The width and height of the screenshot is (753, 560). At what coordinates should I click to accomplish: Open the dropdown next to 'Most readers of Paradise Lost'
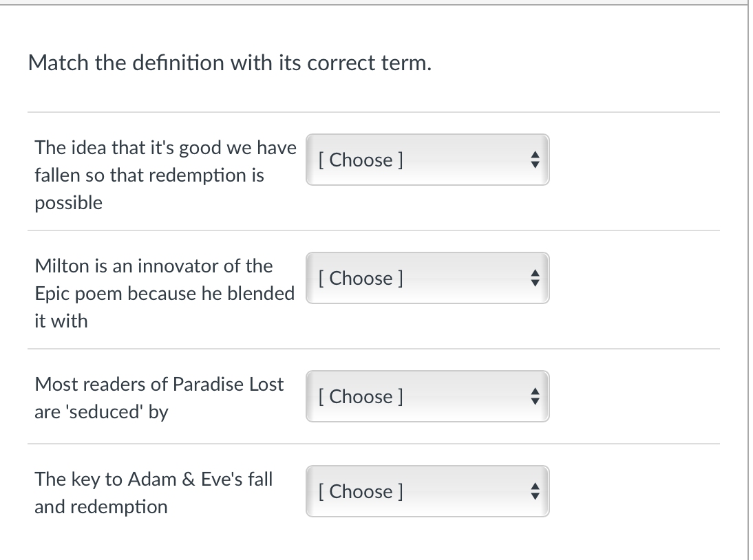pyautogui.click(x=427, y=396)
